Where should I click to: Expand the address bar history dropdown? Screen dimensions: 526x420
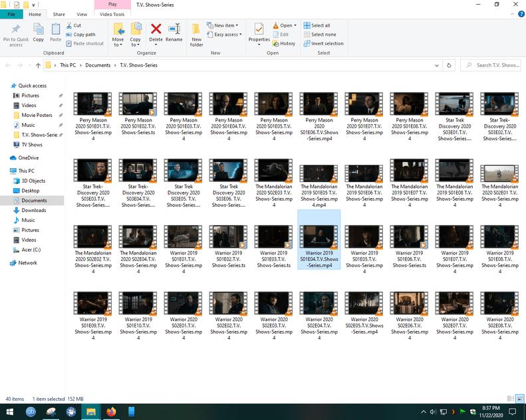(437, 65)
